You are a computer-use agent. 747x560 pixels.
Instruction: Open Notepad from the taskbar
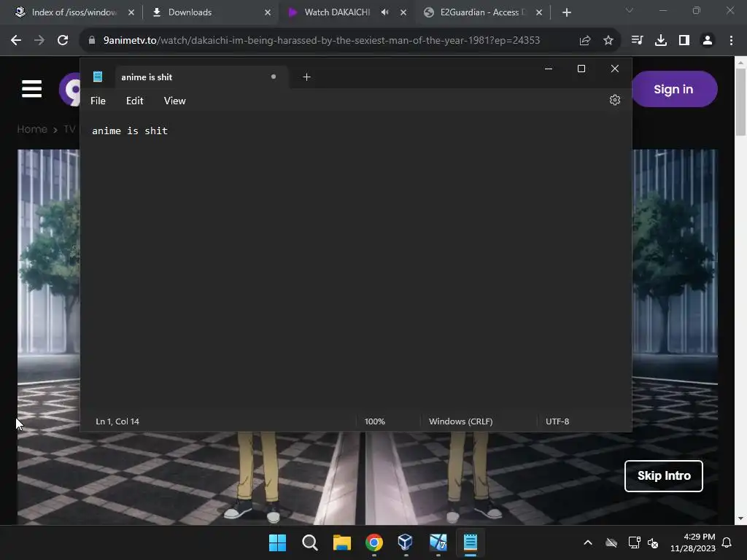pyautogui.click(x=471, y=542)
